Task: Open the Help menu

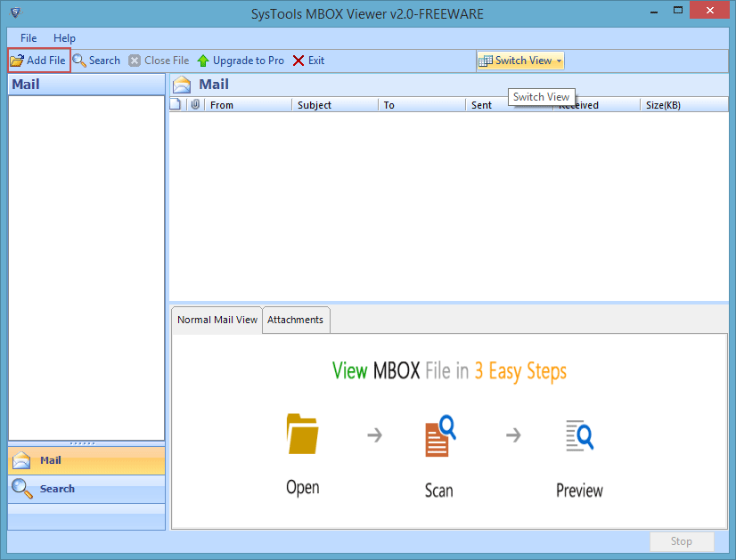Action: [x=64, y=38]
